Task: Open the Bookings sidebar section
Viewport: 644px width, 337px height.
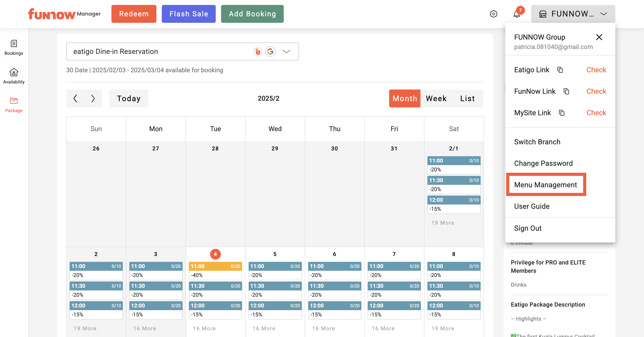Action: coord(14,47)
